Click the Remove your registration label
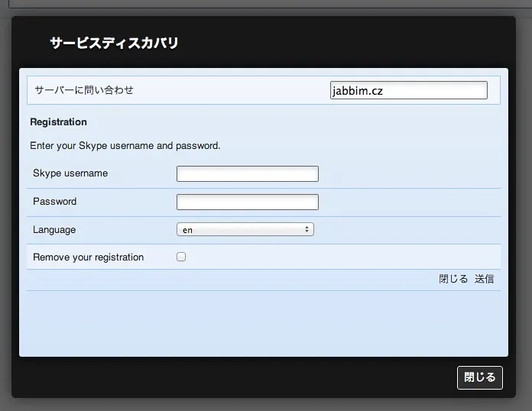This screenshot has width=532, height=411. pyautogui.click(x=88, y=257)
